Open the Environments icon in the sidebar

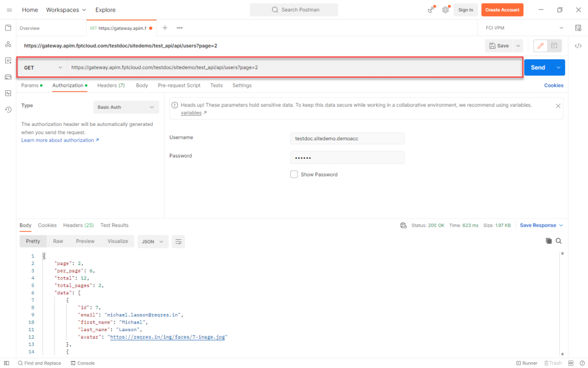[7, 60]
